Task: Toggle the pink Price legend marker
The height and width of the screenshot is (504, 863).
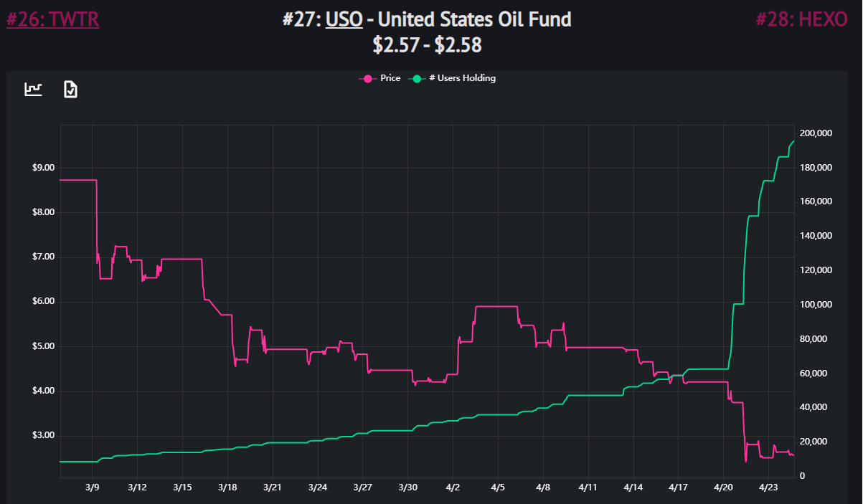Action: coord(368,78)
